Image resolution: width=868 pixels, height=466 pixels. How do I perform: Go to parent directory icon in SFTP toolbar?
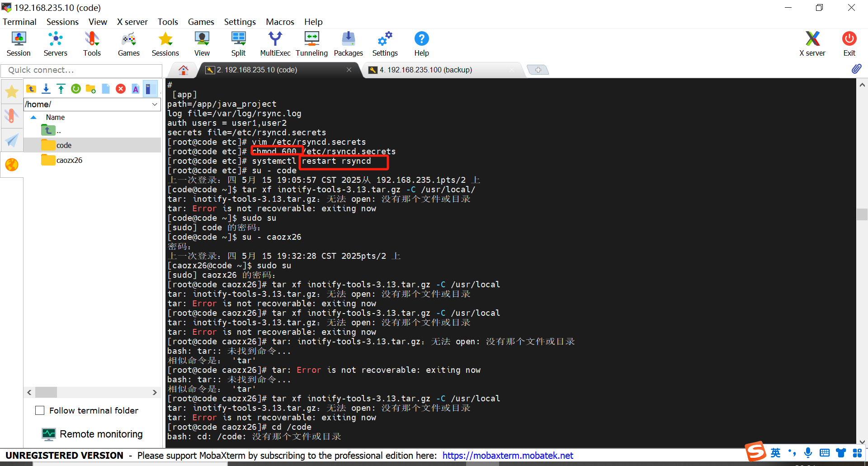pyautogui.click(x=31, y=89)
